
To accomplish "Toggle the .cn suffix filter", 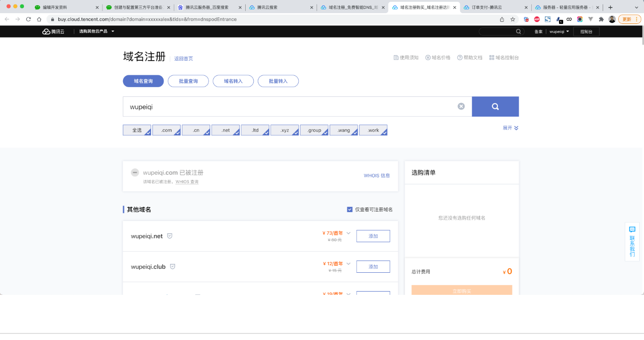I will [x=196, y=130].
